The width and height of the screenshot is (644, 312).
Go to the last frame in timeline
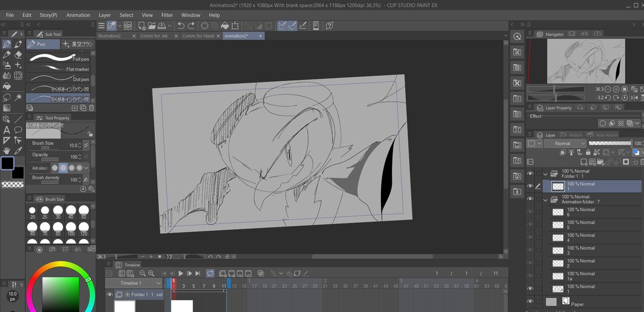click(197, 273)
